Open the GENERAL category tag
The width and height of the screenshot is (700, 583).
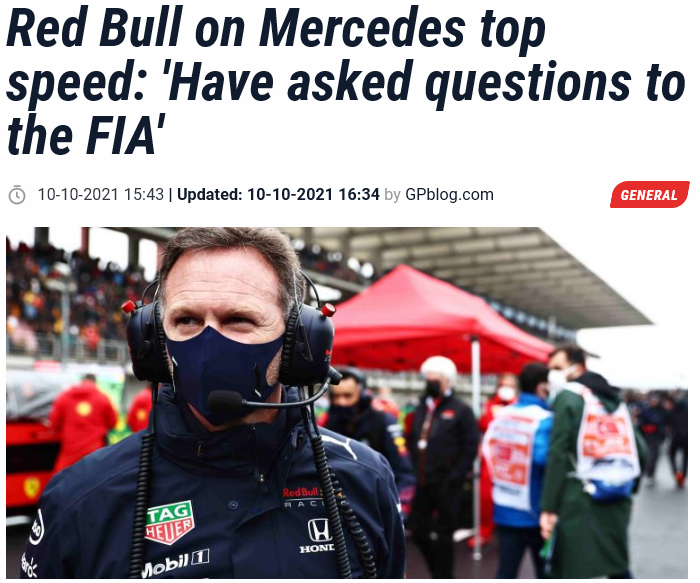(650, 195)
